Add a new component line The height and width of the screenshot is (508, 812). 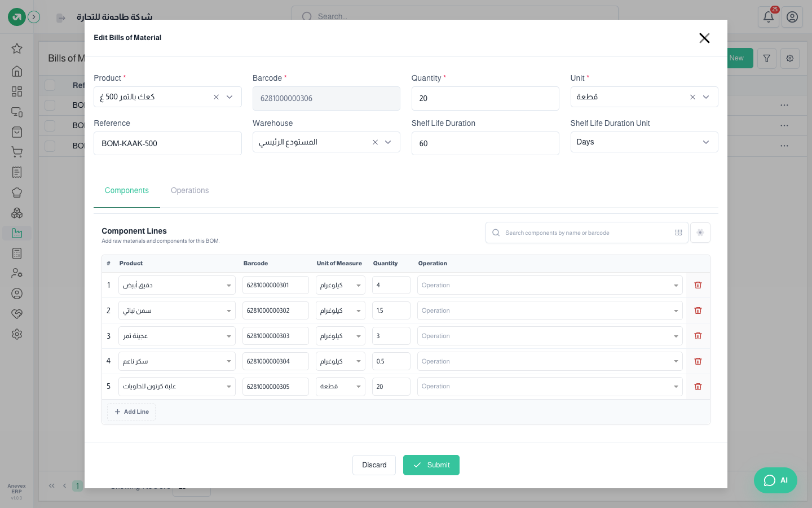tap(131, 412)
